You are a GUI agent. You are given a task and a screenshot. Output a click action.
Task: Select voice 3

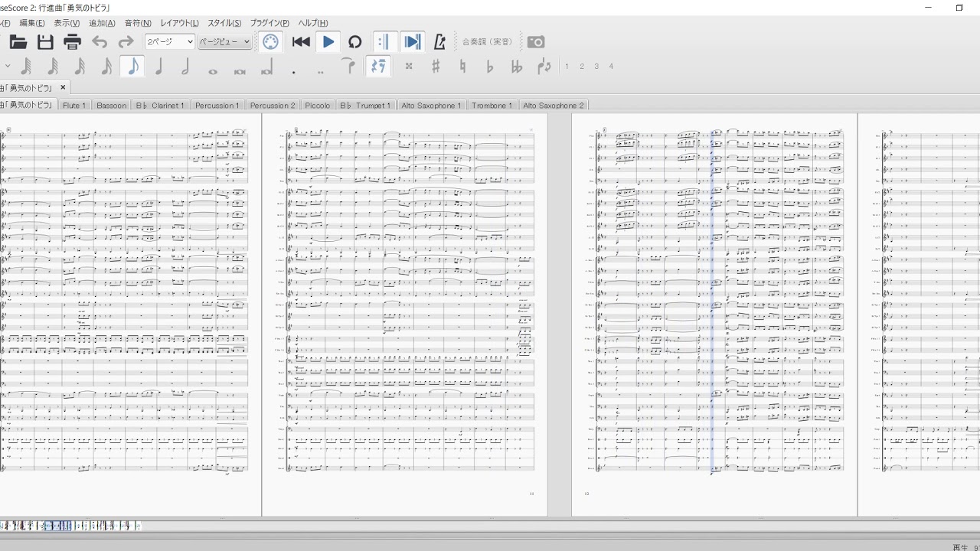pyautogui.click(x=596, y=67)
